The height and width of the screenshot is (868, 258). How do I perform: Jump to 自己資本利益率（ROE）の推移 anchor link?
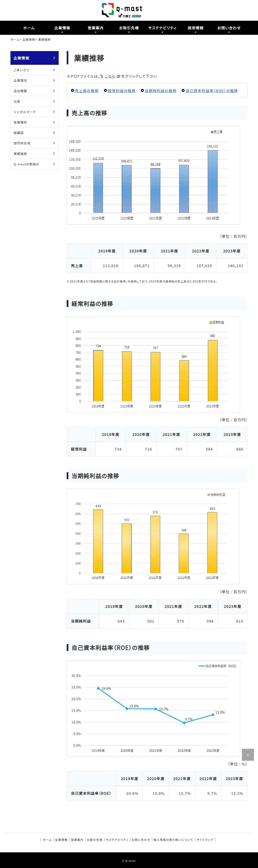pyautogui.click(x=212, y=91)
